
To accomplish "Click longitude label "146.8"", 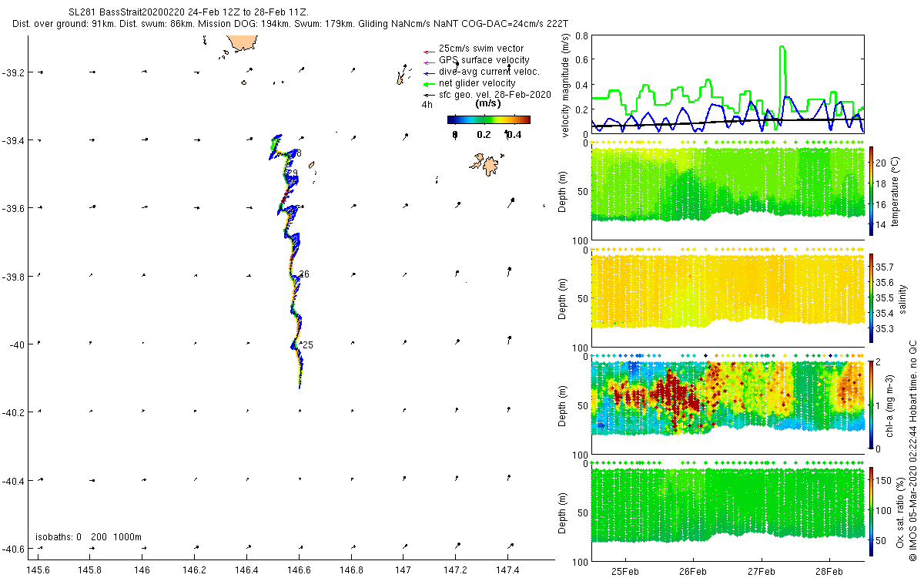I will 351,570.
